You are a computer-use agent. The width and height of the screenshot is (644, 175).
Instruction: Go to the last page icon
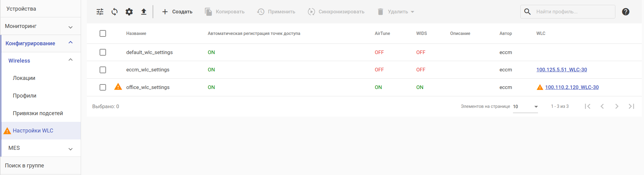(x=631, y=106)
